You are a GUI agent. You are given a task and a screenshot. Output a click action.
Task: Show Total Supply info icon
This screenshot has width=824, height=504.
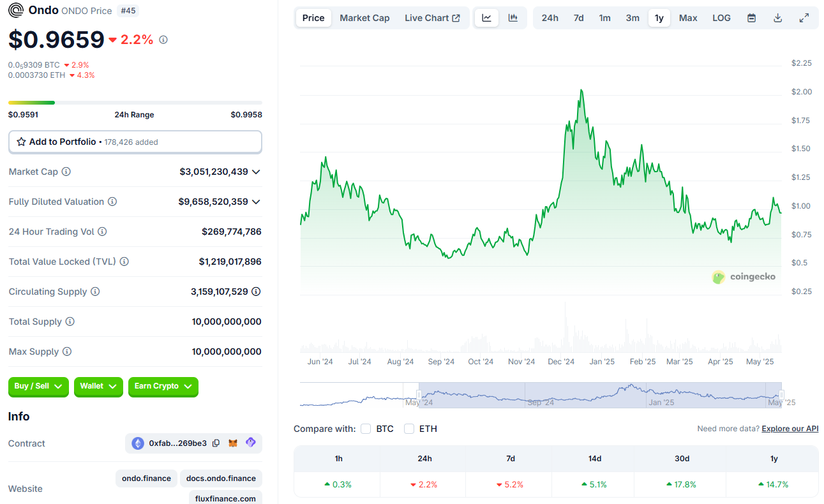pyautogui.click(x=70, y=322)
